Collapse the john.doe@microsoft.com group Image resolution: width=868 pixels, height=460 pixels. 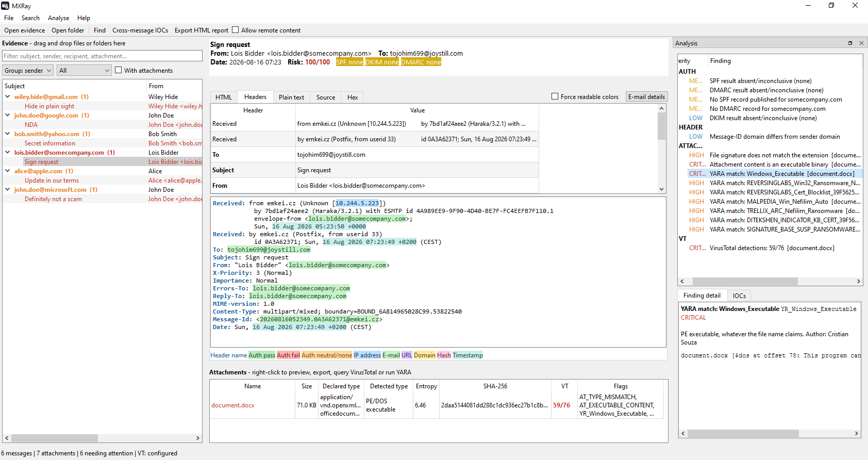(8, 189)
